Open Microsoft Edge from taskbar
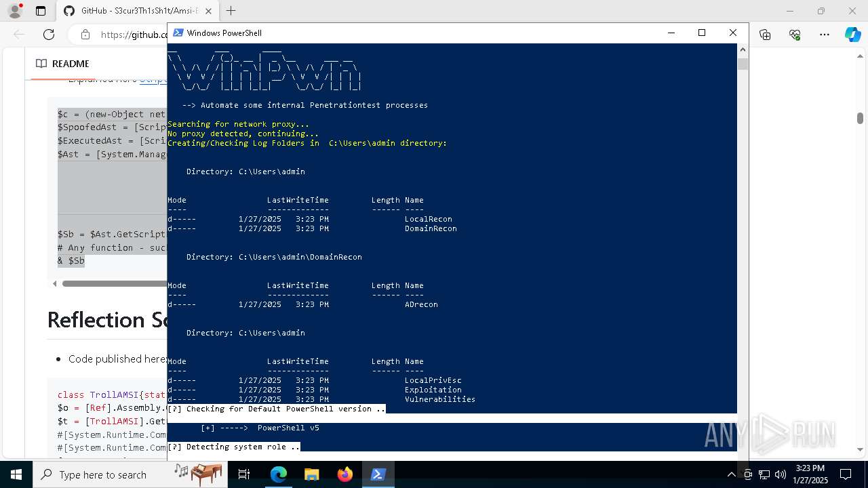The height and width of the screenshot is (488, 868). click(x=279, y=474)
